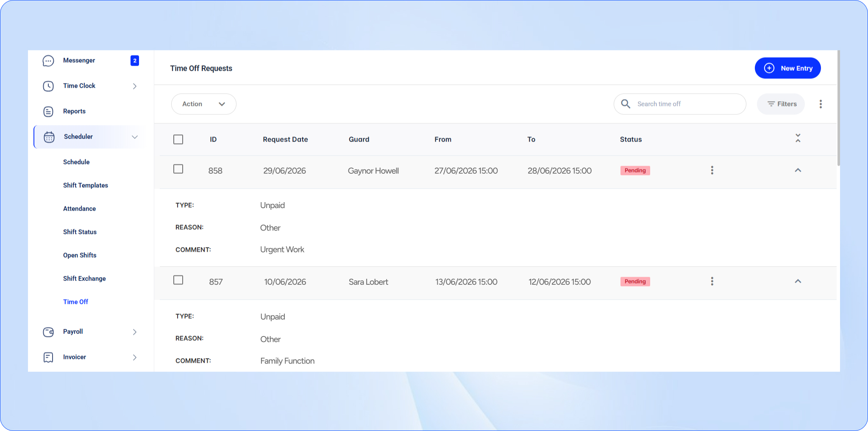
Task: Expand the Payroll submenu arrow
Action: point(135,332)
